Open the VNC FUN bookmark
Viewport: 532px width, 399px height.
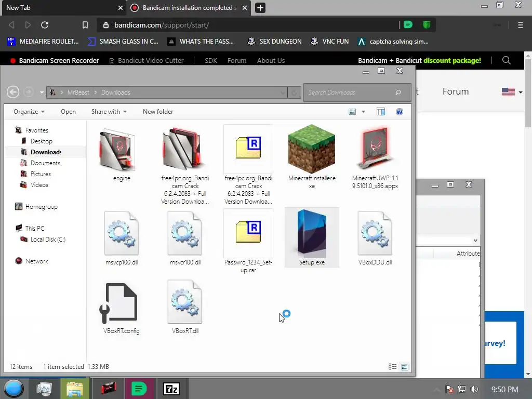(330, 42)
